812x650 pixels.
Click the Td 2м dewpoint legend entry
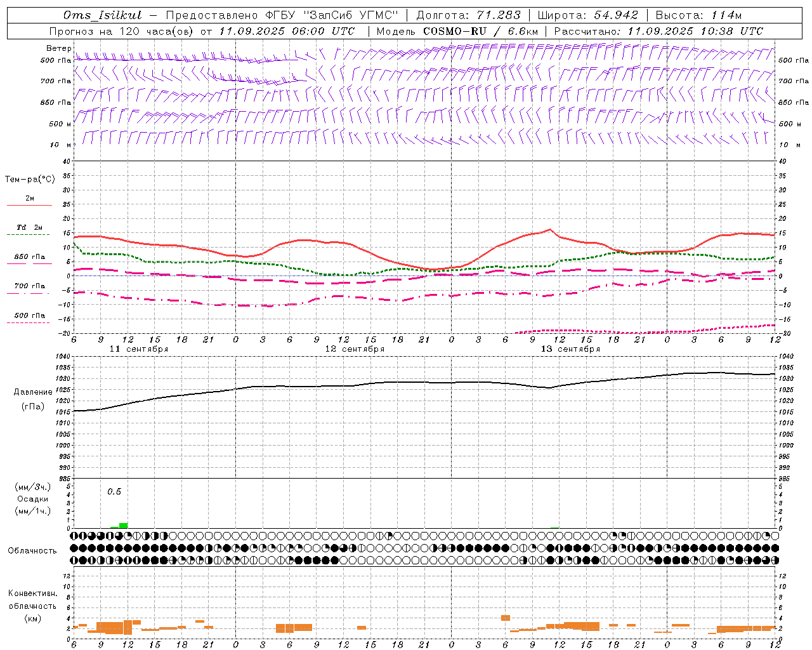30,227
